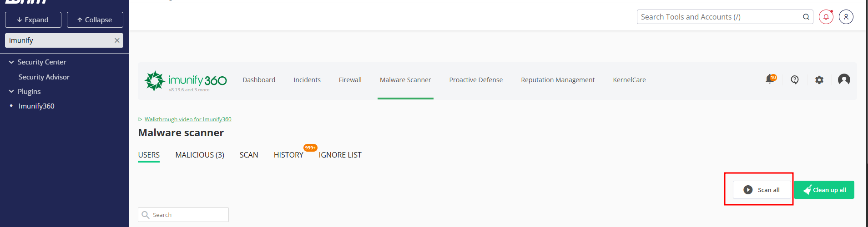Open Walkthrough video for Imunify360 link
Screen dimensions: 868x227
pos(188,119)
